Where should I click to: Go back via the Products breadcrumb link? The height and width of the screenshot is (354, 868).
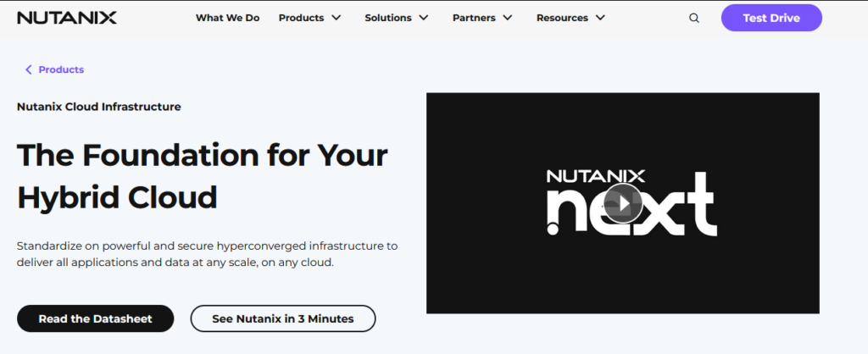click(61, 69)
